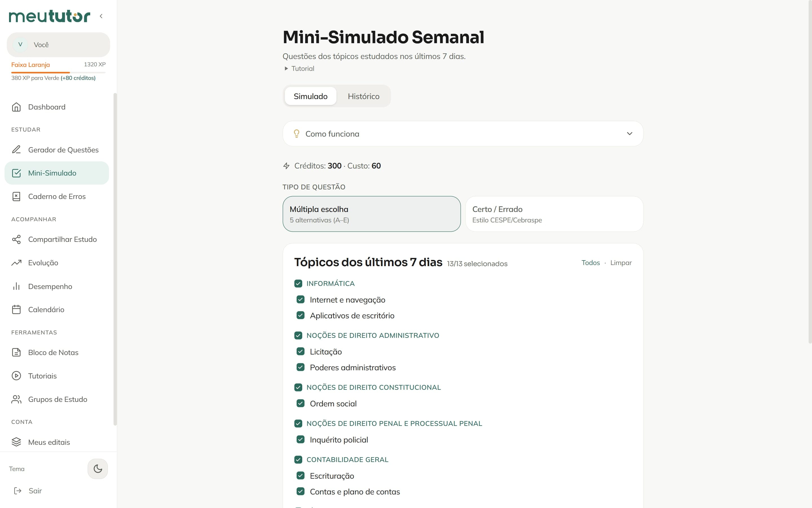Click the meututor logo
Viewport: 812px width, 508px height.
pyautogui.click(x=49, y=16)
